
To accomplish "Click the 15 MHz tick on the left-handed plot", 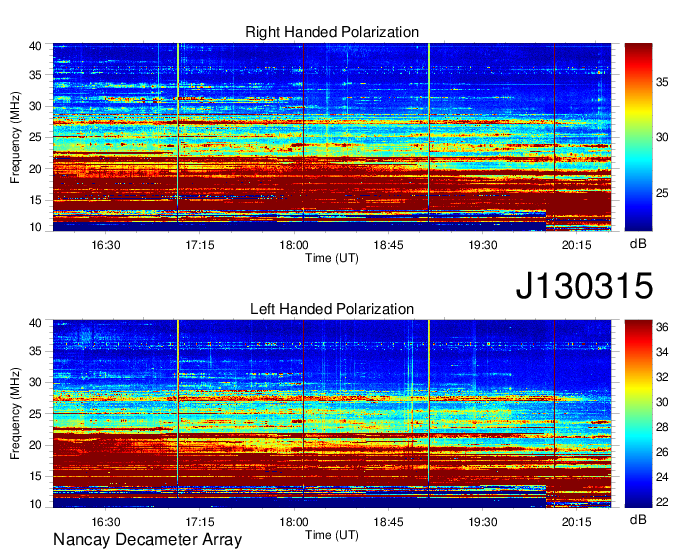I will click(x=35, y=477).
